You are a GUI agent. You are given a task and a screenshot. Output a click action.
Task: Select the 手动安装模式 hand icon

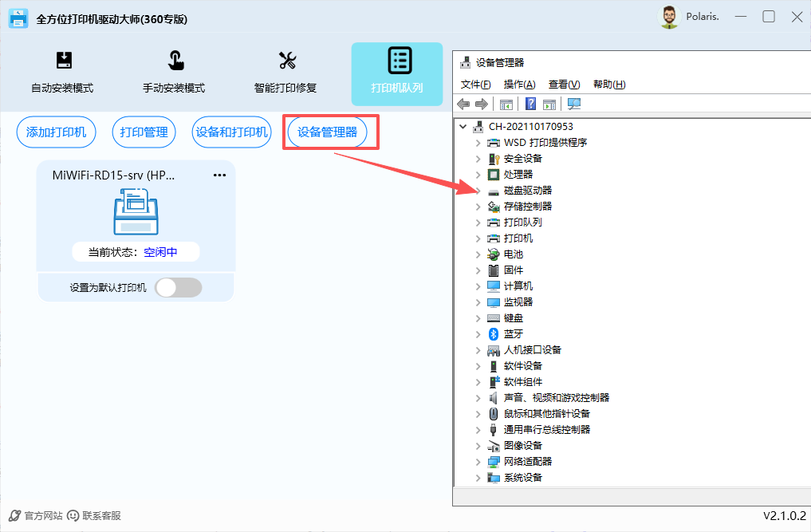pos(175,61)
